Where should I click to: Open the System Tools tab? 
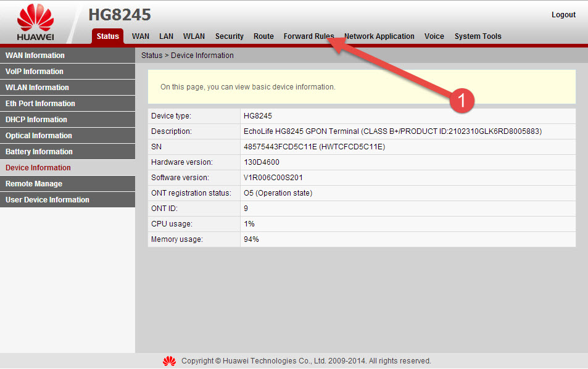(478, 36)
